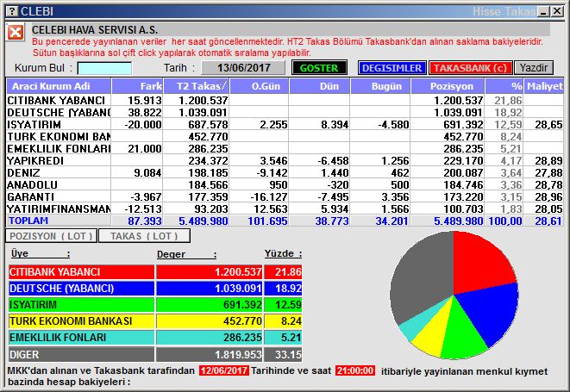
Task: Select YAPIKREDI row
Action: 285,160
